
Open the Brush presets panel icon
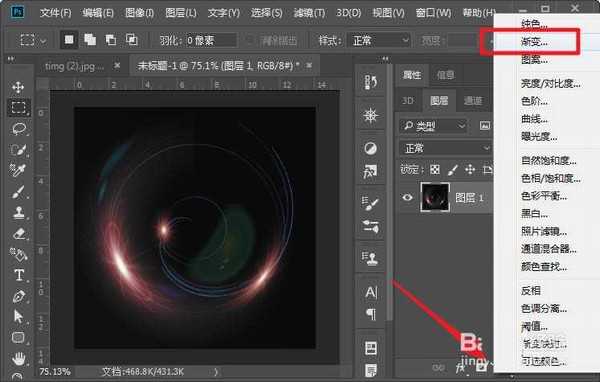tap(370, 203)
